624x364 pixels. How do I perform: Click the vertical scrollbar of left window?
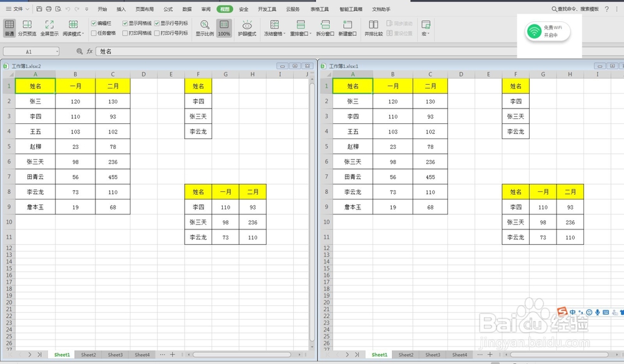pos(312,211)
